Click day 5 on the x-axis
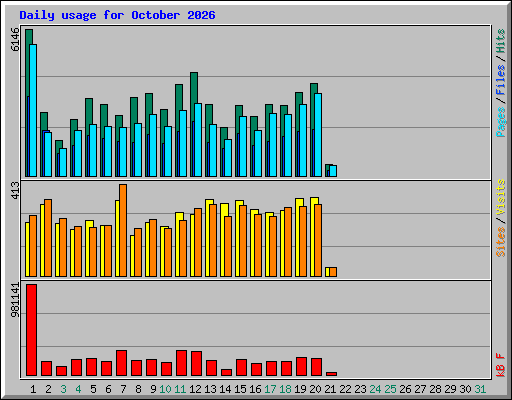Screen dimensions: 512x400 pyautogui.click(x=93, y=389)
